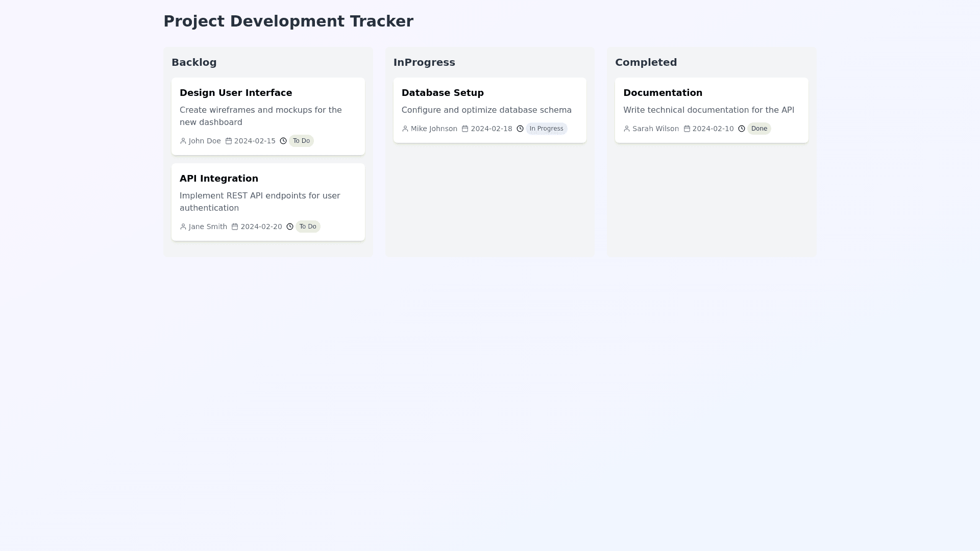The image size is (980, 551).
Task: Open the Database Setup card title
Action: [x=443, y=93]
